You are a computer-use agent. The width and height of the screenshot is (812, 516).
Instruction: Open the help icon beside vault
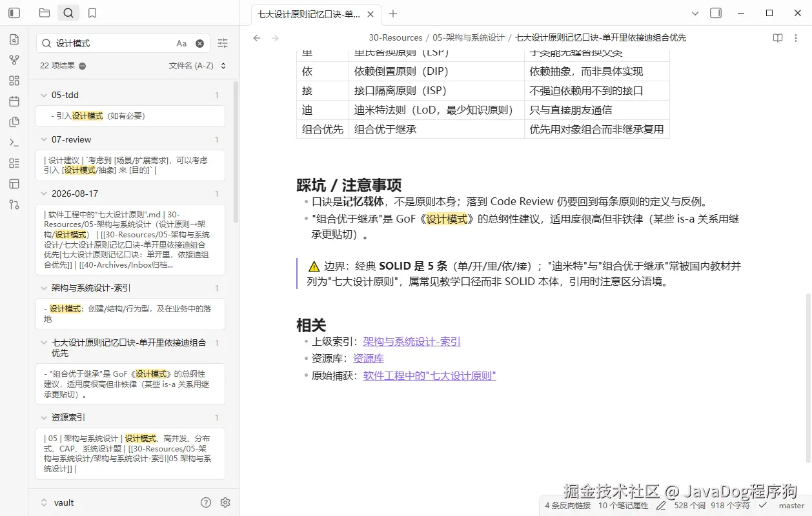coord(206,502)
